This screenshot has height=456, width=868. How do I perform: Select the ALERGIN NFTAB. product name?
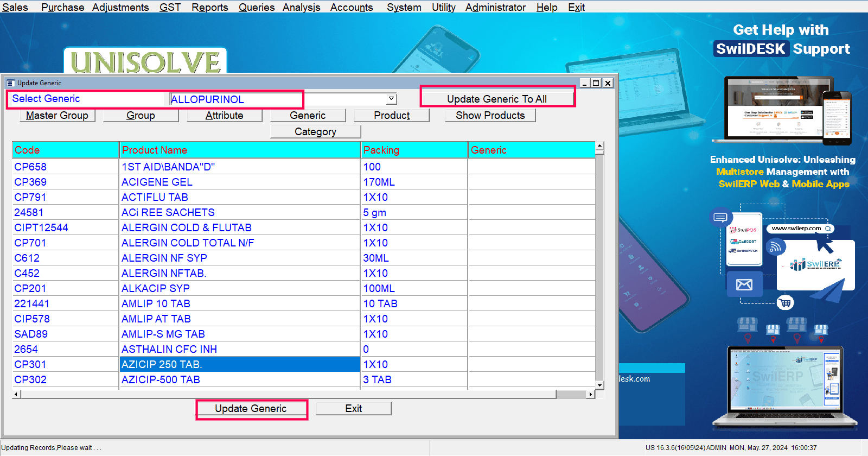tap(164, 273)
